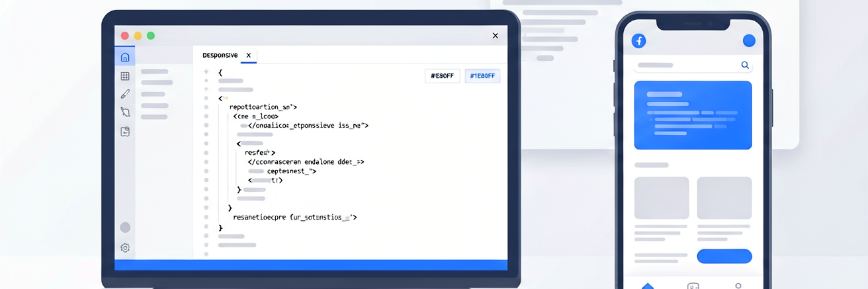868x289 pixels.
Task: Open the home icon in sidebar
Action: (x=125, y=57)
